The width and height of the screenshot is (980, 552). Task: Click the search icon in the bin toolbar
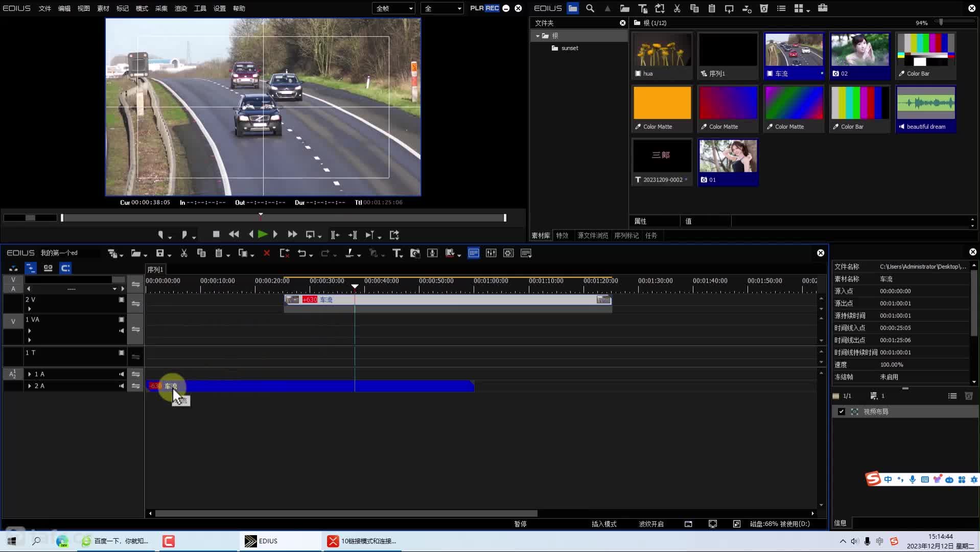(x=590, y=8)
